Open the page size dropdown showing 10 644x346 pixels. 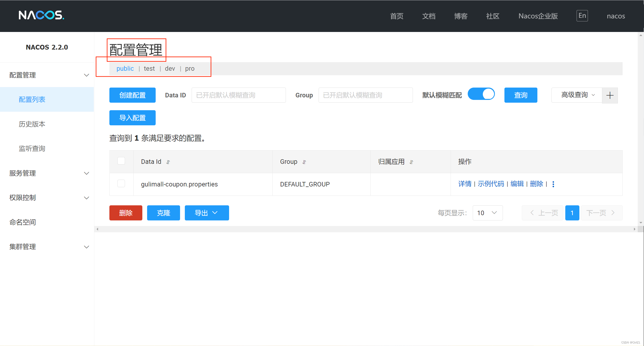click(488, 213)
